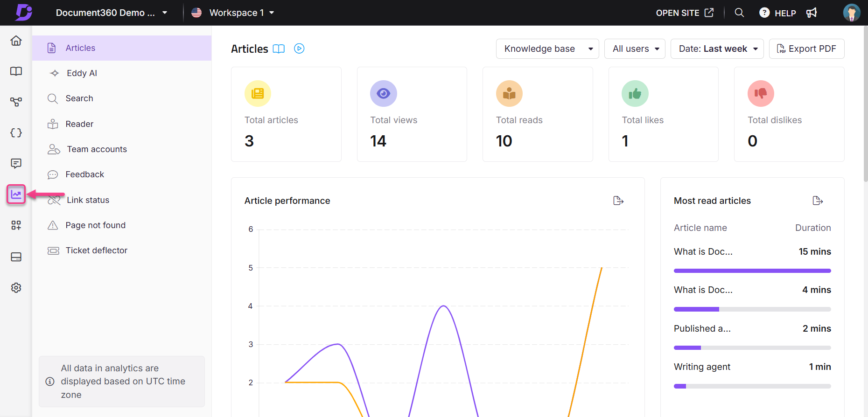This screenshot has width=868, height=417.
Task: Open the Analytics chart icon in left rail
Action: [x=16, y=194]
